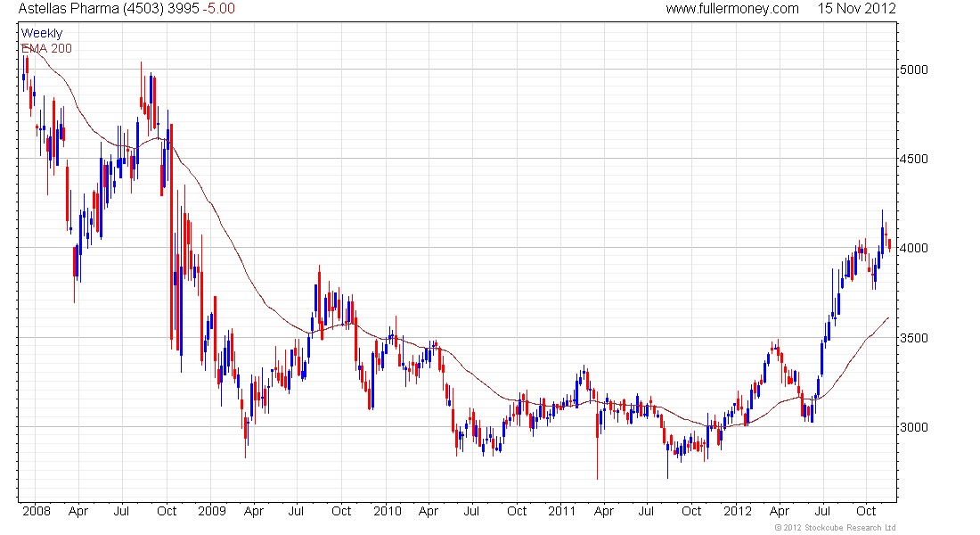The width and height of the screenshot is (980, 535).
Task: Click the 2009 year label on time axis
Action: click(x=212, y=511)
